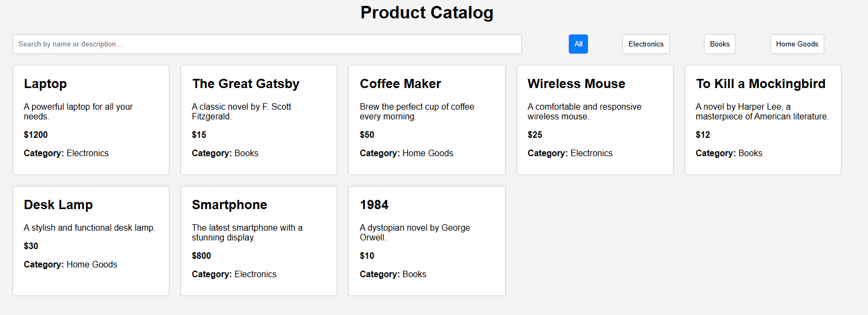
Task: Click the Coffee Maker product title
Action: click(401, 84)
